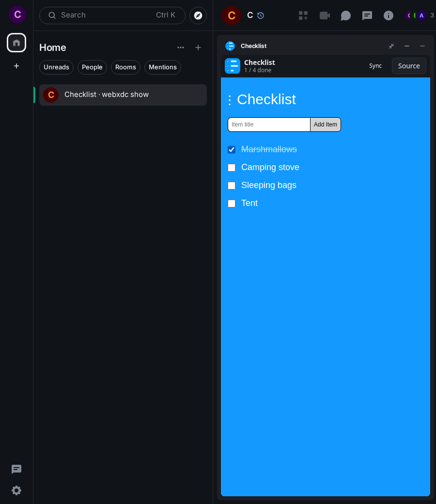Open the Threads icon in room header
This screenshot has height=504, width=436.
pos(367,16)
